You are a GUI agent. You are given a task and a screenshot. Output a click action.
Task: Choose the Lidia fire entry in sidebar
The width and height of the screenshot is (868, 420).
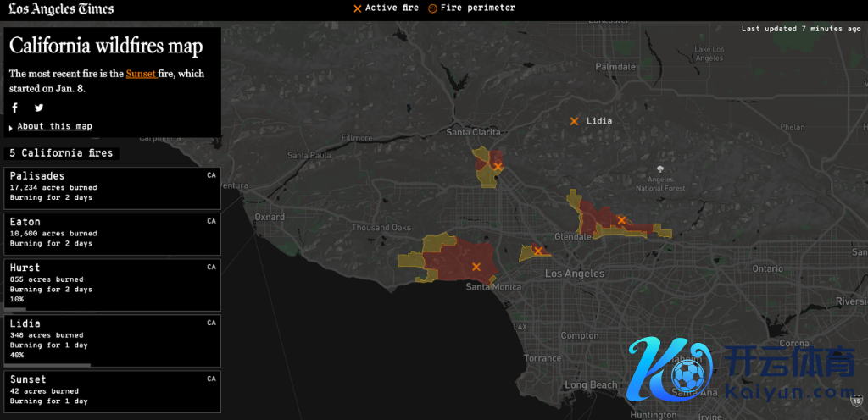coord(112,340)
